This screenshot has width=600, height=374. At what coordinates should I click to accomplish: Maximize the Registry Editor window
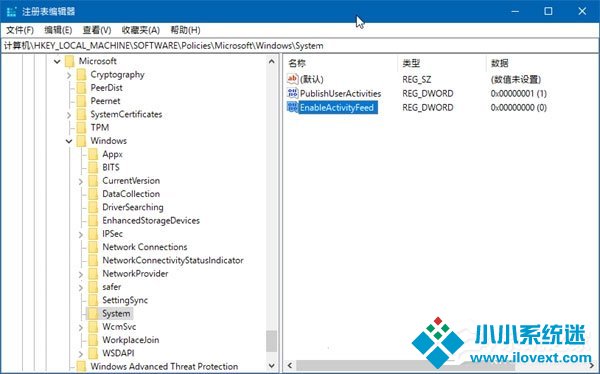click(x=548, y=11)
